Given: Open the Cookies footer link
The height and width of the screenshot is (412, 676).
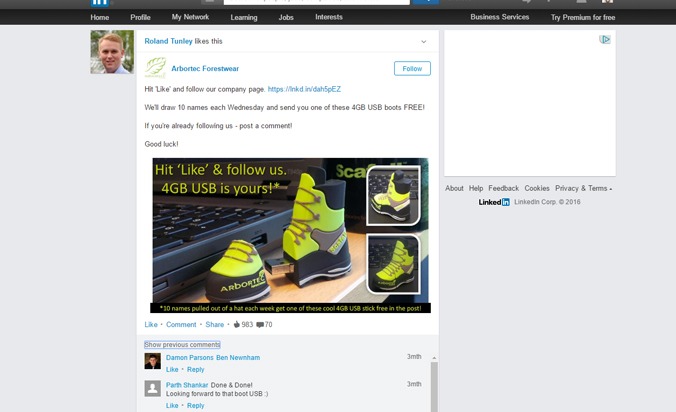Looking at the screenshot, I should pos(537,188).
